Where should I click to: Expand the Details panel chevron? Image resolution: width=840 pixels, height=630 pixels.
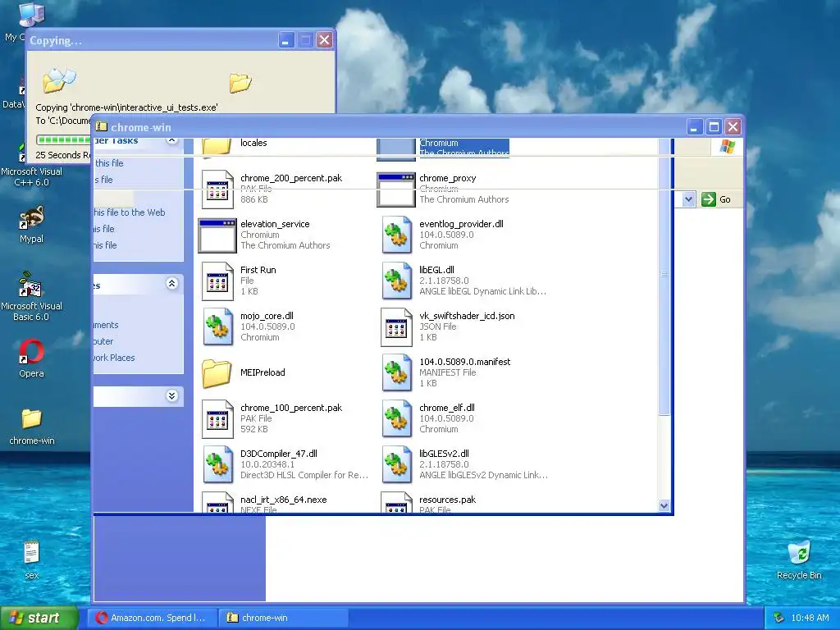click(x=172, y=396)
